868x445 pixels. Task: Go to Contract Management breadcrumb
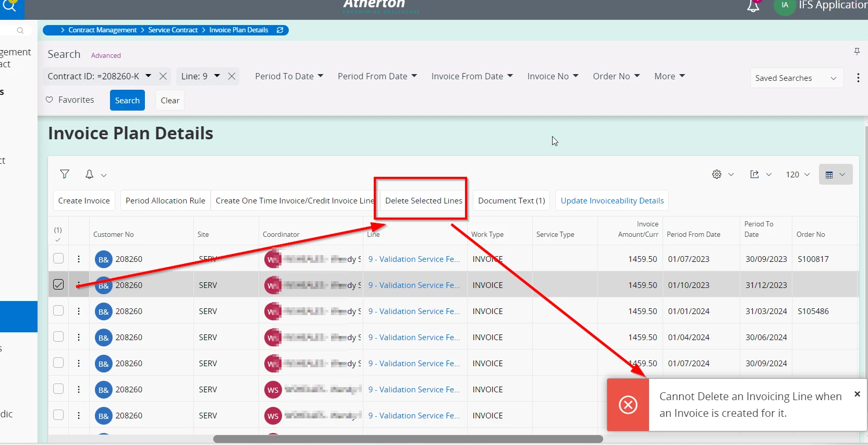pos(102,30)
